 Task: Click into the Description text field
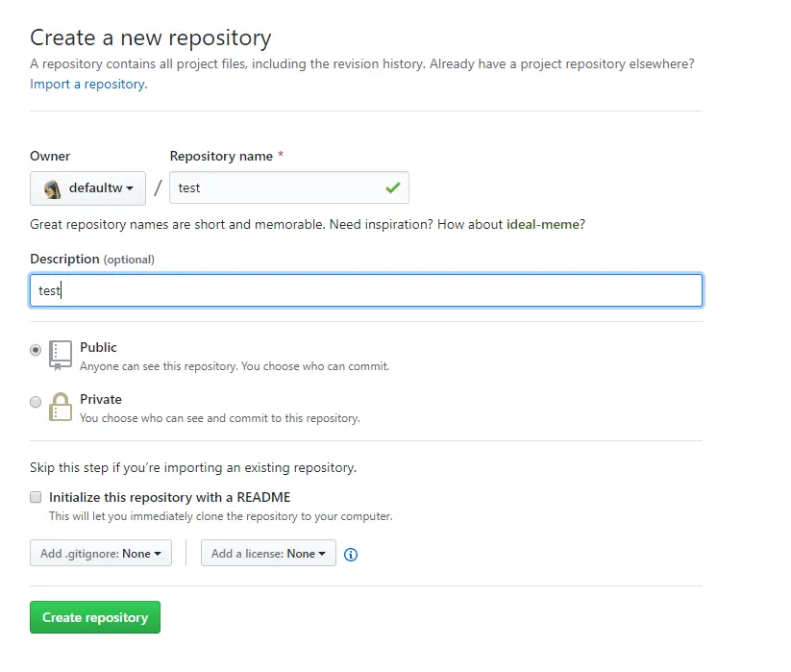[x=365, y=290]
